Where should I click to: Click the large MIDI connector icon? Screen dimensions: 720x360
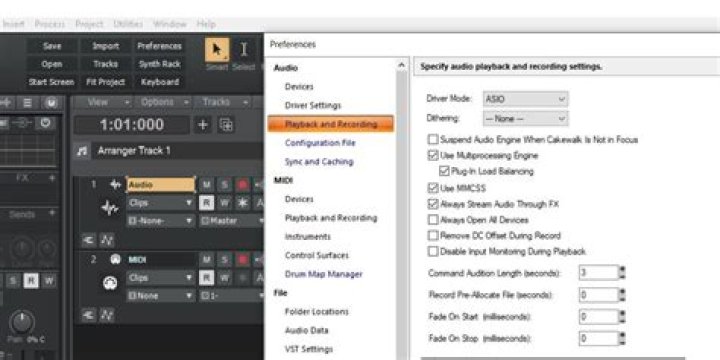tap(110, 283)
